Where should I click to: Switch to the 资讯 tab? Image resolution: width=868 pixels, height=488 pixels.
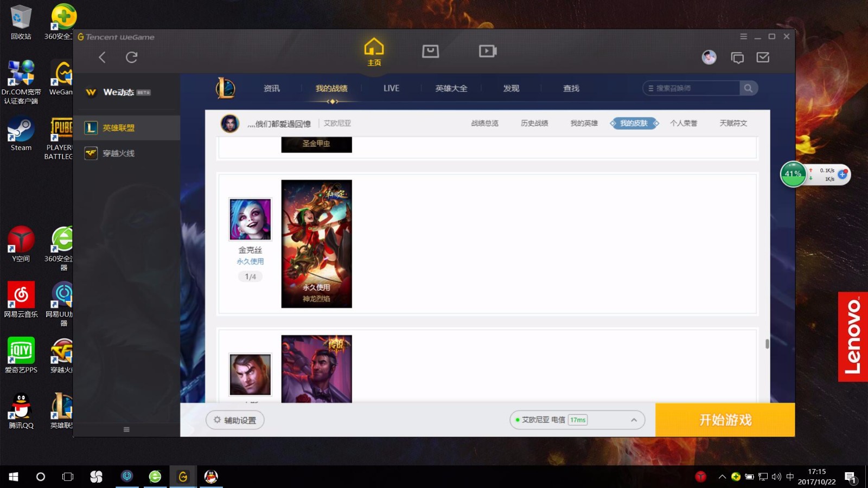272,88
